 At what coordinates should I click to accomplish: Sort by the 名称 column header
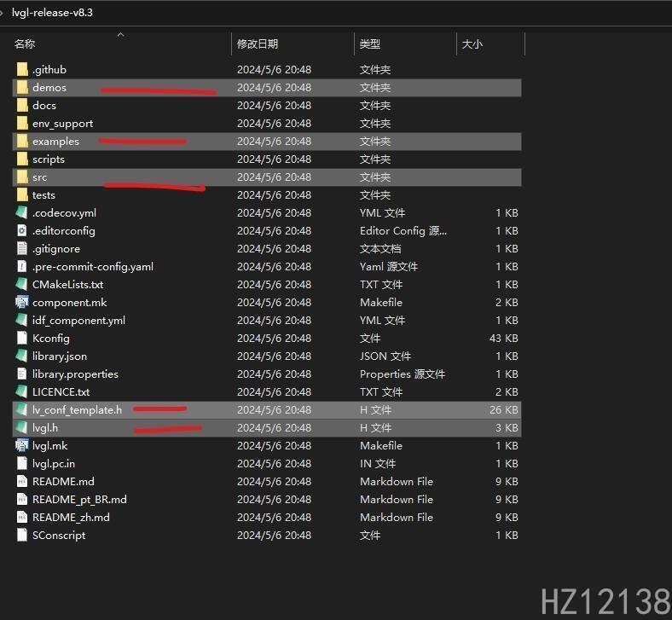coord(25,44)
